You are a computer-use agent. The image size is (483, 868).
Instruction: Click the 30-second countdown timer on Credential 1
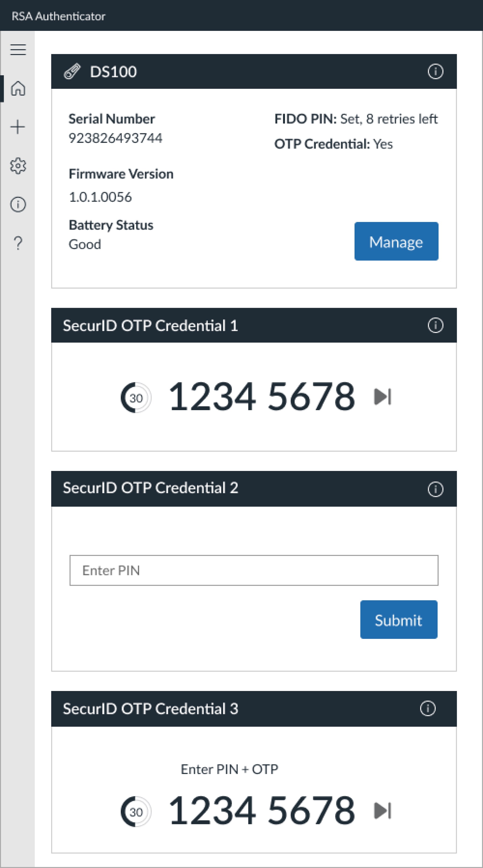[136, 398]
